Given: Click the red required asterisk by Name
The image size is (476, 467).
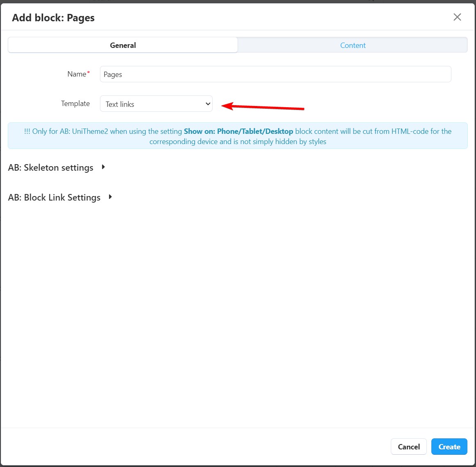Looking at the screenshot, I should [88, 72].
